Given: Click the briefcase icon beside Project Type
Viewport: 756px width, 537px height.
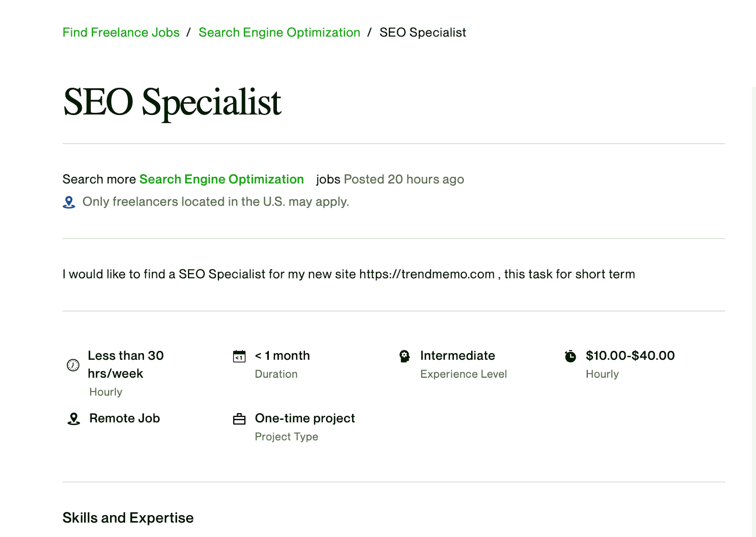Looking at the screenshot, I should [240, 419].
